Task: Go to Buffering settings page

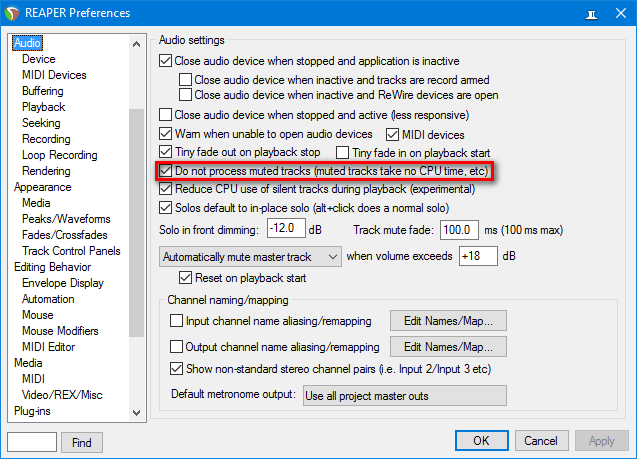Action: (x=43, y=91)
